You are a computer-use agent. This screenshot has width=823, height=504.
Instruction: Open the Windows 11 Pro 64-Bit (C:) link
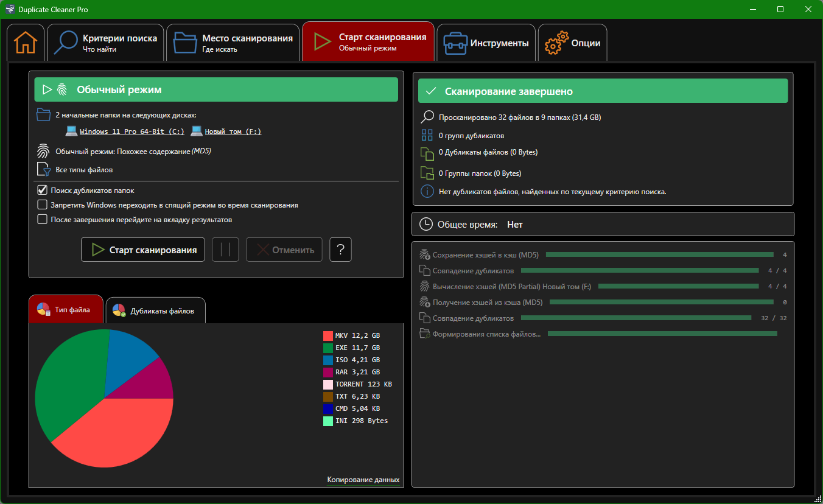(x=132, y=131)
